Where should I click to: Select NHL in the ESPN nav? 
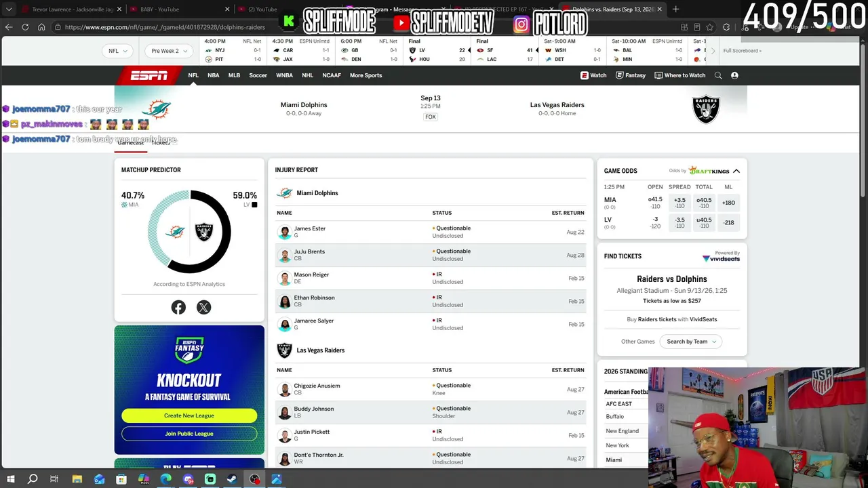click(307, 75)
